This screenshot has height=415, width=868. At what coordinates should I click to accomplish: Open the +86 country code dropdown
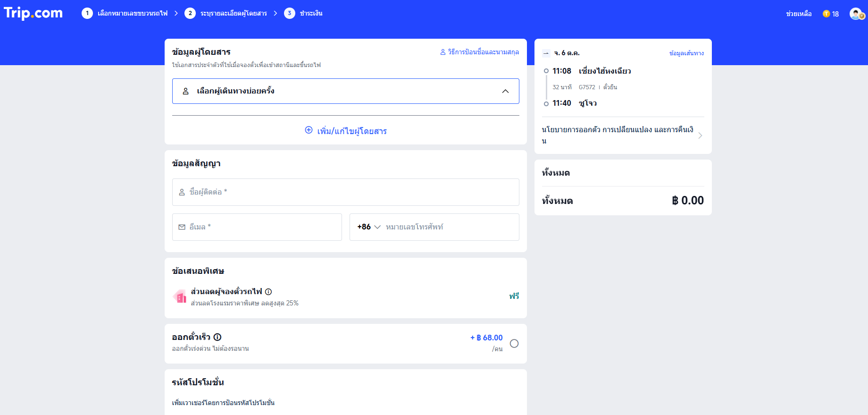[369, 227]
